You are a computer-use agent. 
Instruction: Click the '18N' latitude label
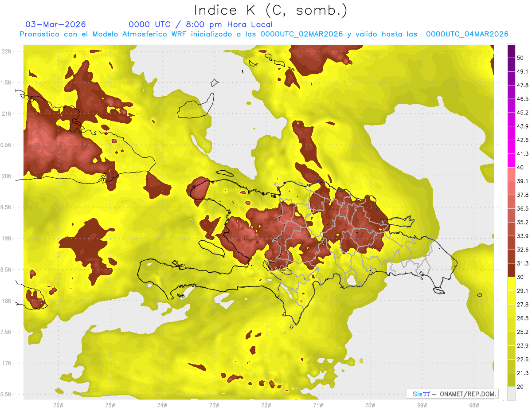click(7, 301)
